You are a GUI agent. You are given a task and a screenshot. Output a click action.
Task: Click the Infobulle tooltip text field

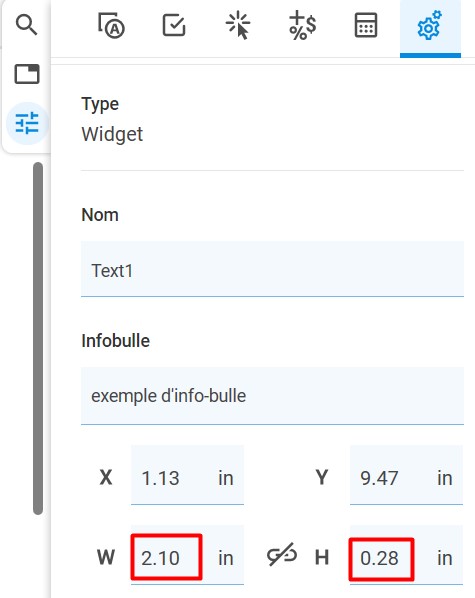click(272, 396)
